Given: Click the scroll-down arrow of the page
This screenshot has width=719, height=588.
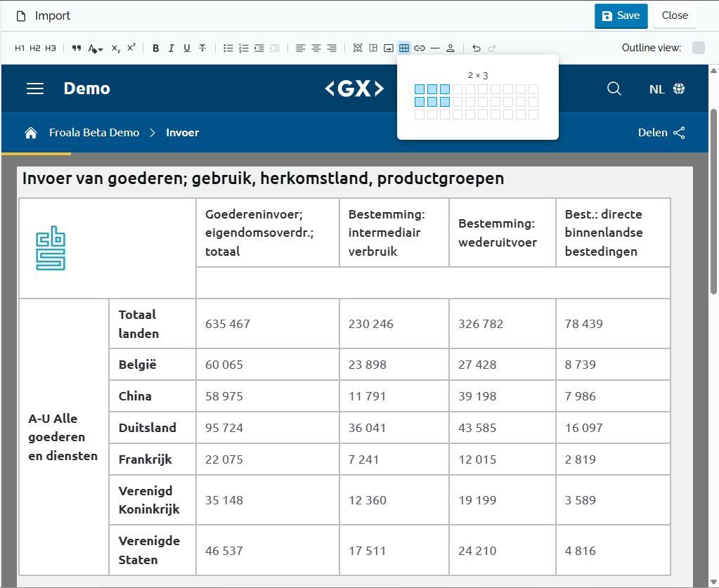Looking at the screenshot, I should coord(713,582).
